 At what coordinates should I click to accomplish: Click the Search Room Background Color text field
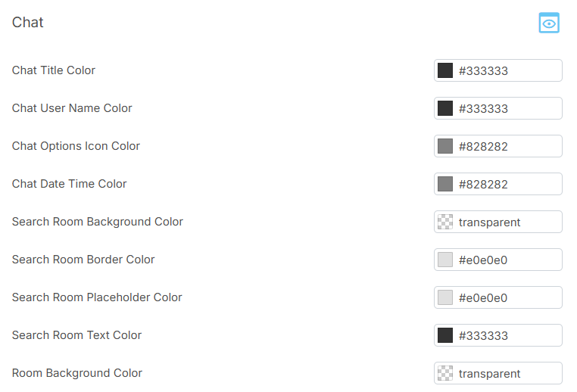[x=507, y=222]
